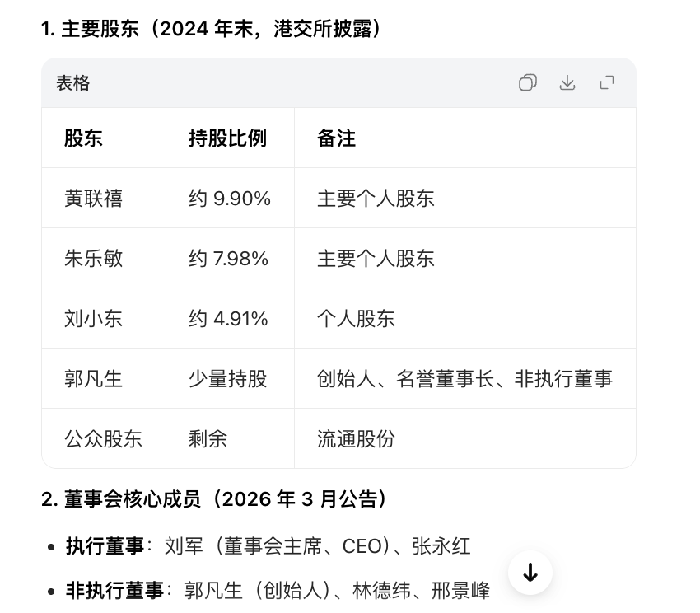This screenshot has width=700, height=613.
Task: Click the 公众股东 row cell
Action: [x=103, y=439]
